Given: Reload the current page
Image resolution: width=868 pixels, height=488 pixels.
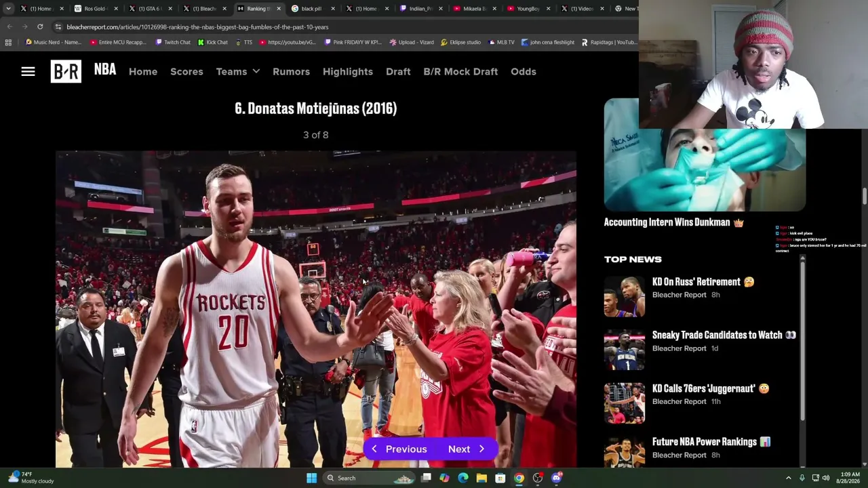Looking at the screenshot, I should 40,26.
